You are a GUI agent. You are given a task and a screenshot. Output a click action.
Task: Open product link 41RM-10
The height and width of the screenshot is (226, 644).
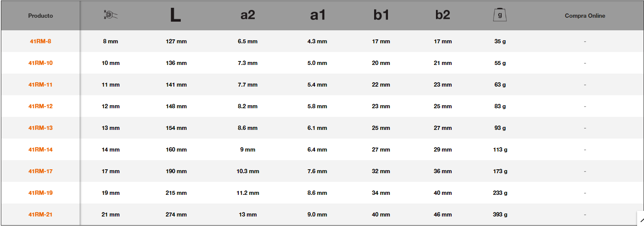pos(40,63)
